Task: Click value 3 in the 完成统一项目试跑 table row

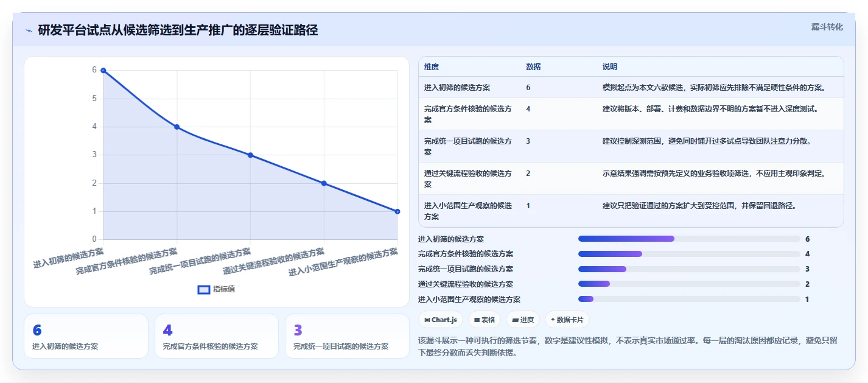Action: [x=528, y=141]
